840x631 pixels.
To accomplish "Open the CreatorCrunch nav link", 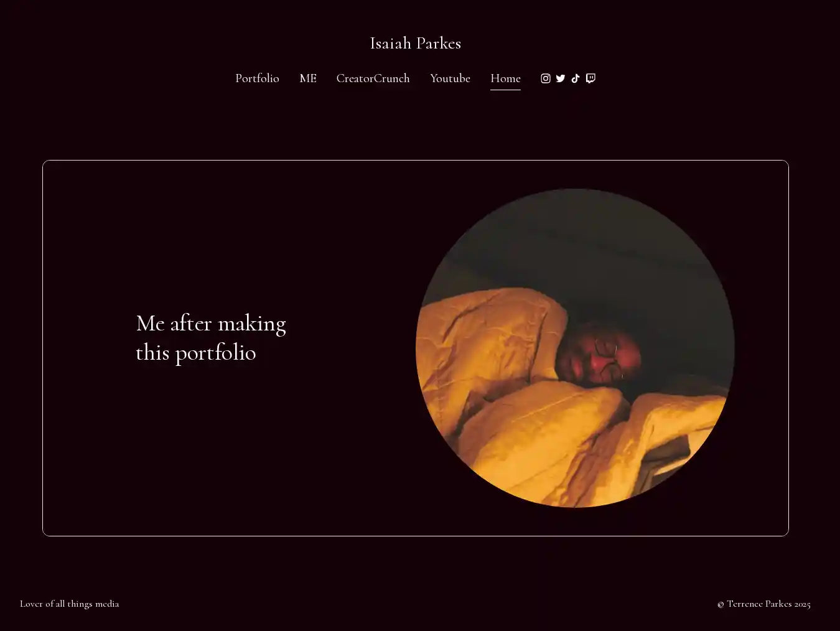I will click(373, 78).
